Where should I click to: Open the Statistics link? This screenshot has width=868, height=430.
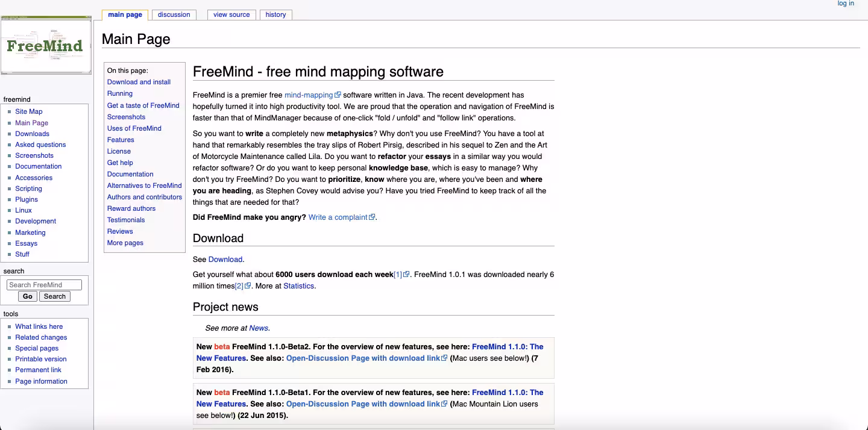coord(298,286)
